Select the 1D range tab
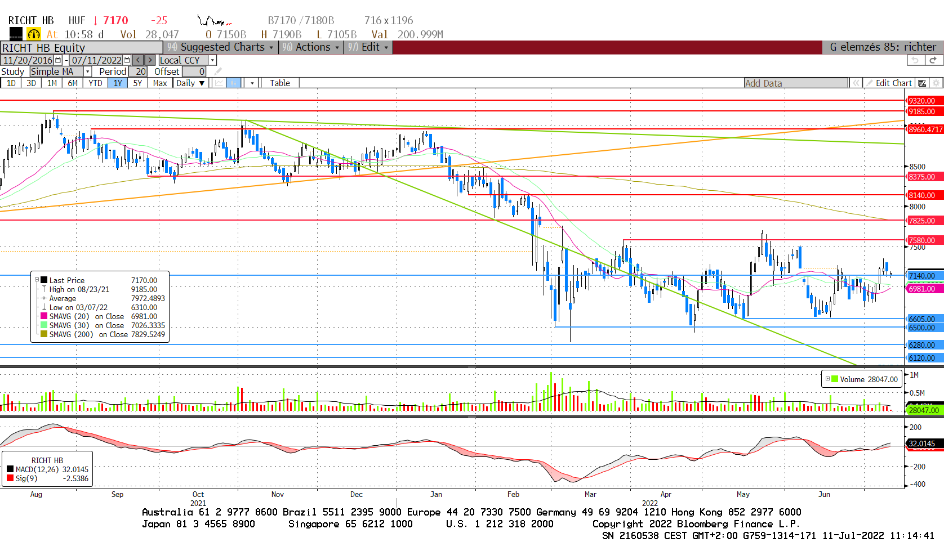Image resolution: width=944 pixels, height=560 pixels. point(11,83)
